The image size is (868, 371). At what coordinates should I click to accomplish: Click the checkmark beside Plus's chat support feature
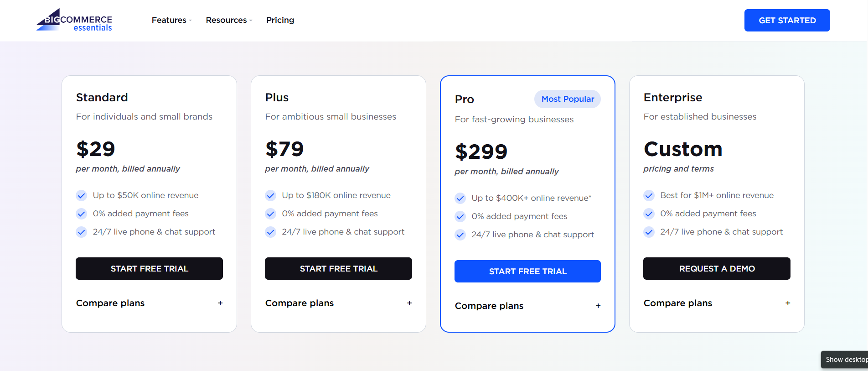pyautogui.click(x=270, y=232)
